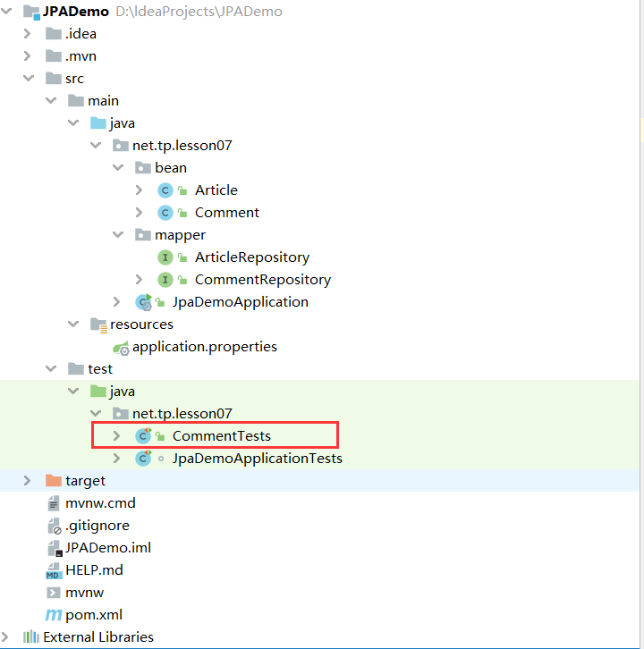This screenshot has width=644, height=649.
Task: Select the ArticleRepository name
Action: 252,257
